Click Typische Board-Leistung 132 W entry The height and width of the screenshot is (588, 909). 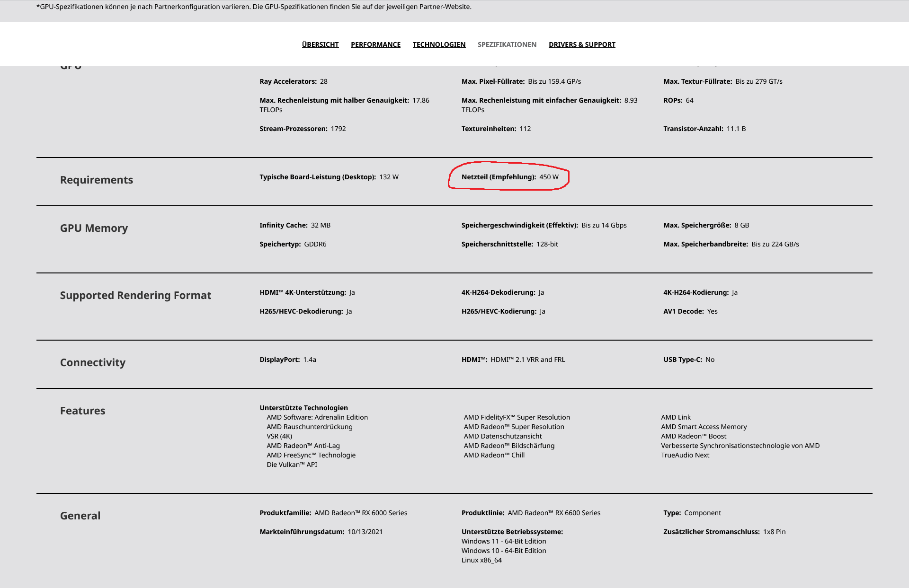pyautogui.click(x=329, y=177)
